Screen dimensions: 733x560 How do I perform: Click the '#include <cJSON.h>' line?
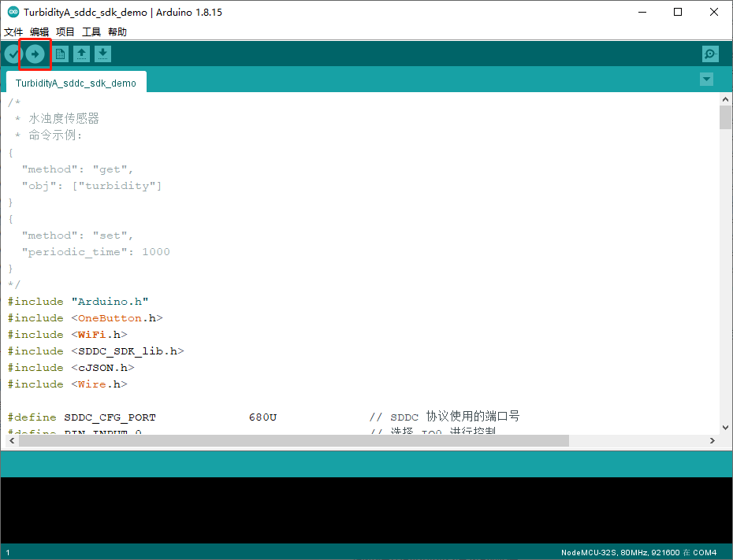71,368
